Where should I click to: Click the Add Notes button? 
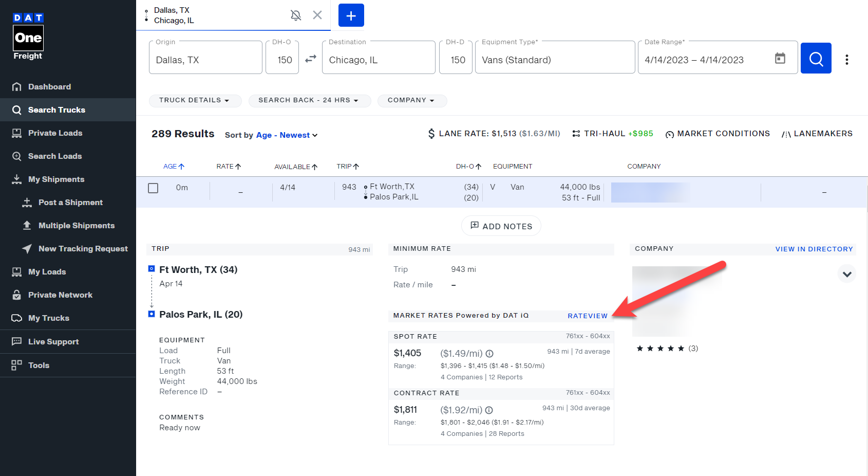[x=501, y=226]
